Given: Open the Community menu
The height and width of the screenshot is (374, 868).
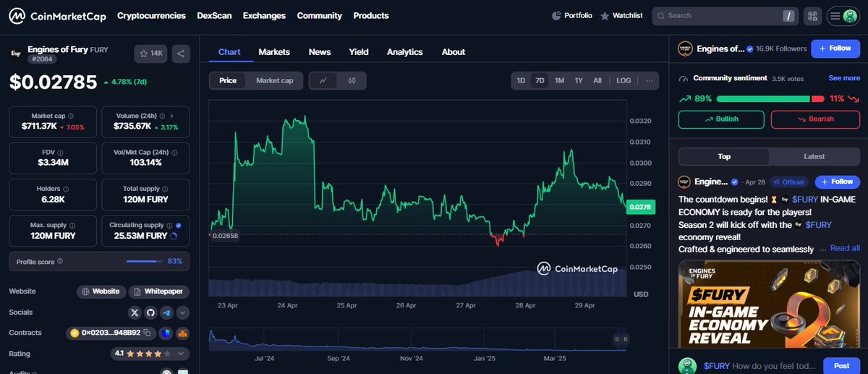Looking at the screenshot, I should tap(319, 15).
